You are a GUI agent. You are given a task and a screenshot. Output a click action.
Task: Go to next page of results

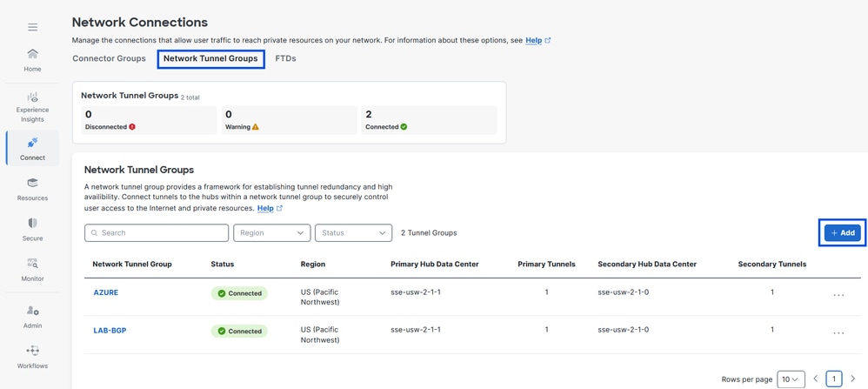pyautogui.click(x=852, y=379)
